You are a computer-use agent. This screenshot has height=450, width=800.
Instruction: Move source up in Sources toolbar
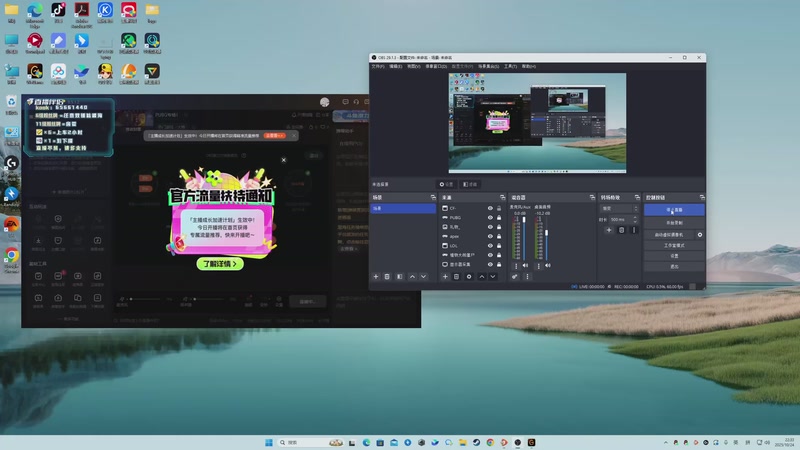(481, 277)
